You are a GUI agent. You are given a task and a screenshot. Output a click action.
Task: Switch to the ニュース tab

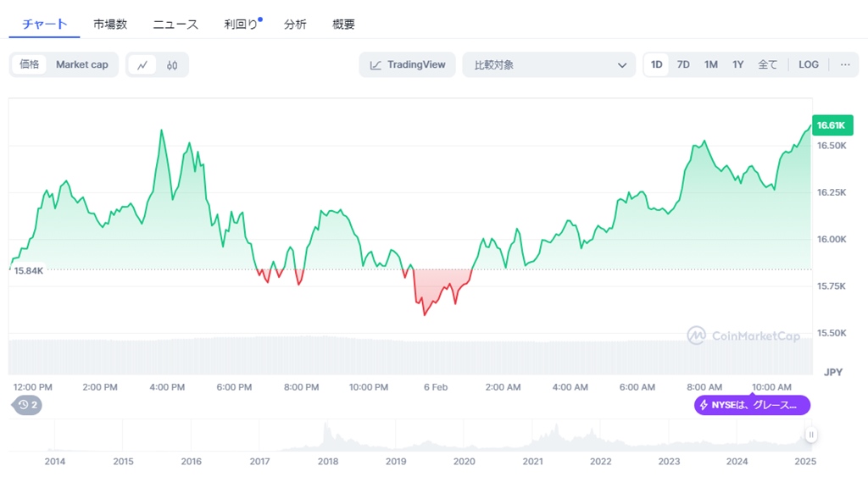(x=175, y=24)
